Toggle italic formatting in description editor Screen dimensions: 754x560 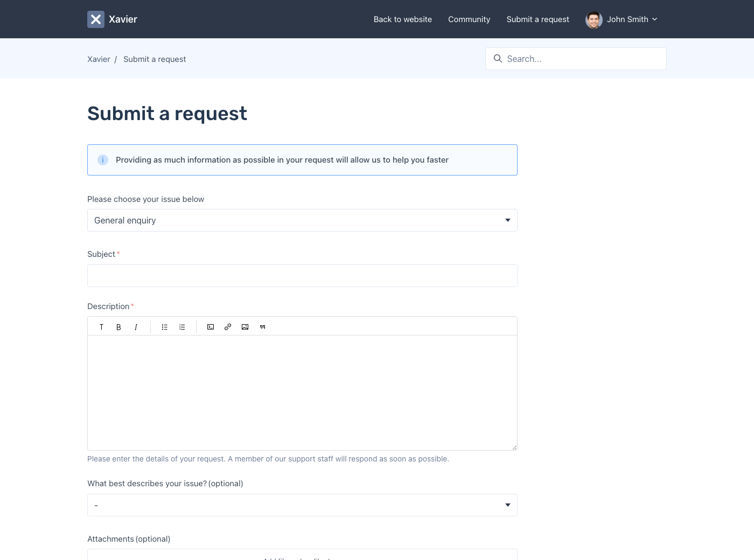(x=136, y=327)
